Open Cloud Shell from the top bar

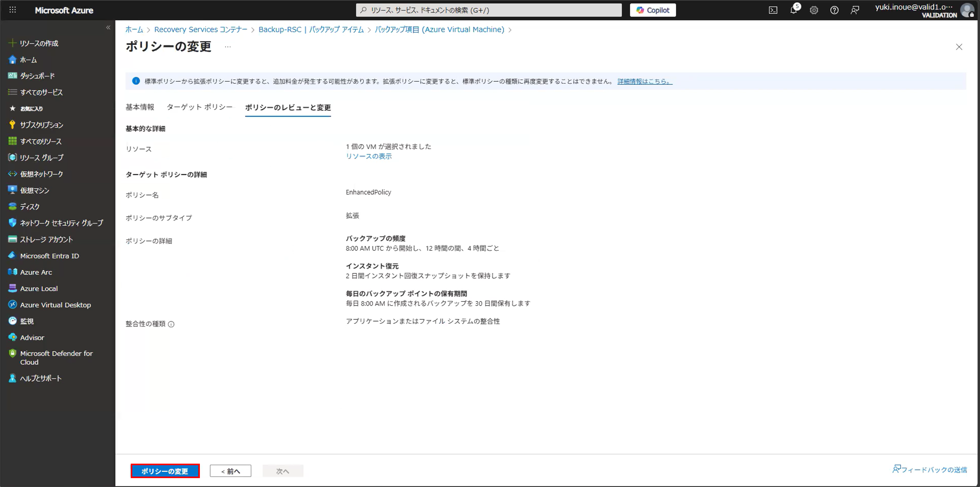773,10
